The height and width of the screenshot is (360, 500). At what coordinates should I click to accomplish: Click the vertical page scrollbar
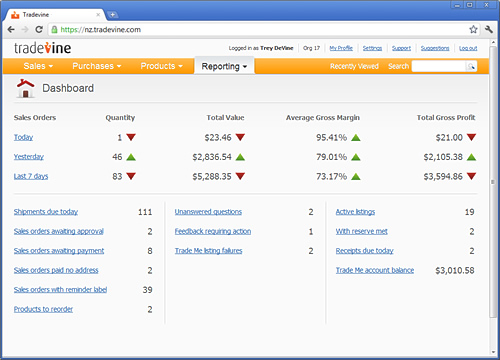point(493,182)
